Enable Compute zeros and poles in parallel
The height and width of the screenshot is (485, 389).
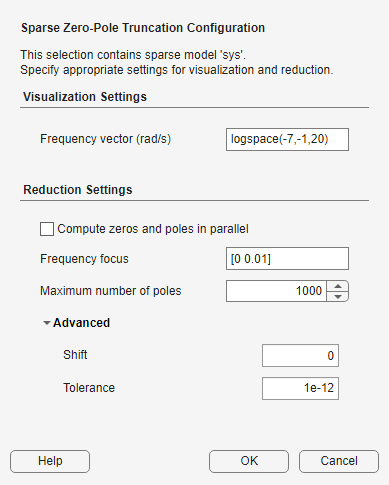[47, 229]
